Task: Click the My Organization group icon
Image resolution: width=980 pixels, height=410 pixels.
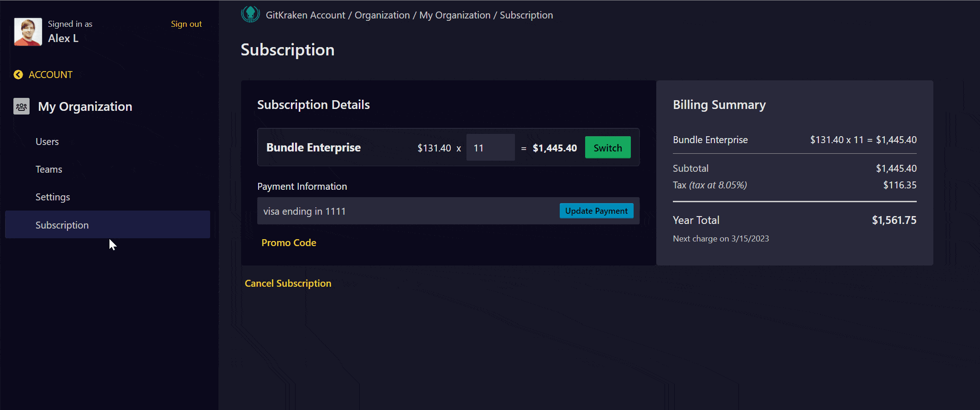Action: (21, 106)
